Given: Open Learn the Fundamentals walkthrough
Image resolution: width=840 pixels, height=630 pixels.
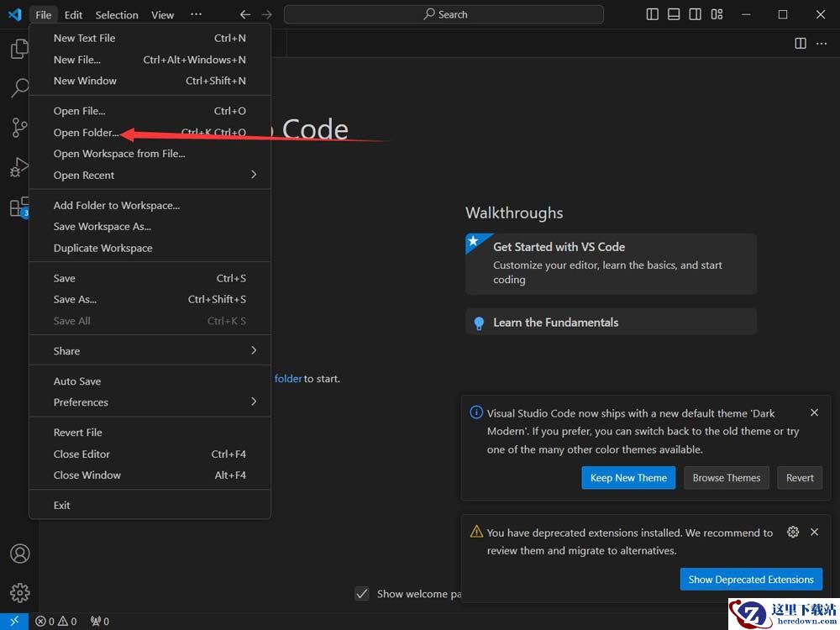Looking at the screenshot, I should pyautogui.click(x=611, y=322).
